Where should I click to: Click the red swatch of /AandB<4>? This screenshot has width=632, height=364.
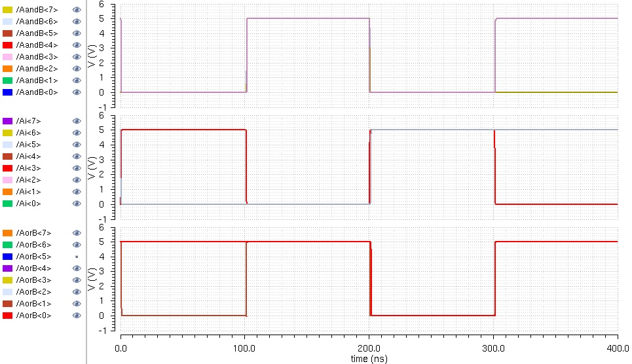8,45
